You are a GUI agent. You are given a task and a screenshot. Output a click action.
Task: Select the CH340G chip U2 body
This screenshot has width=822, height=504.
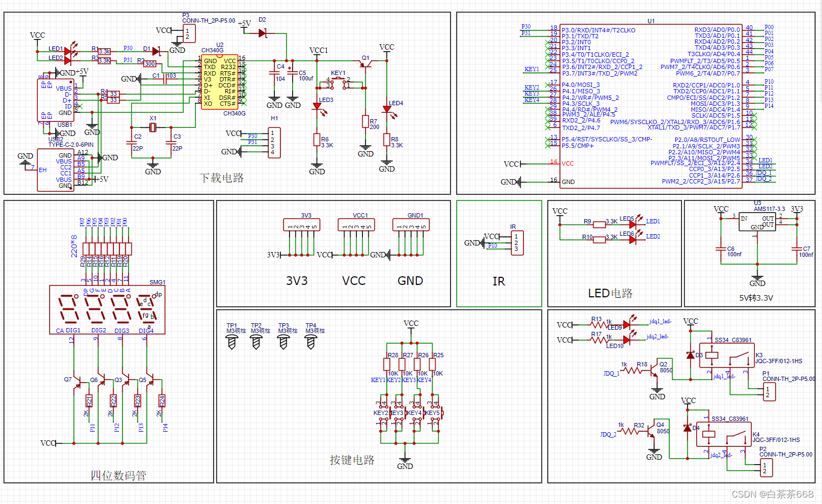tap(219, 82)
